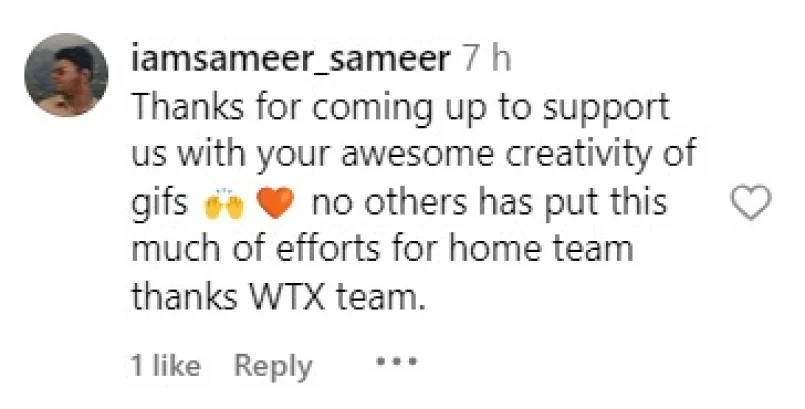805x409 pixels.
Task: Click the word gifs in comment
Action: coord(160,204)
